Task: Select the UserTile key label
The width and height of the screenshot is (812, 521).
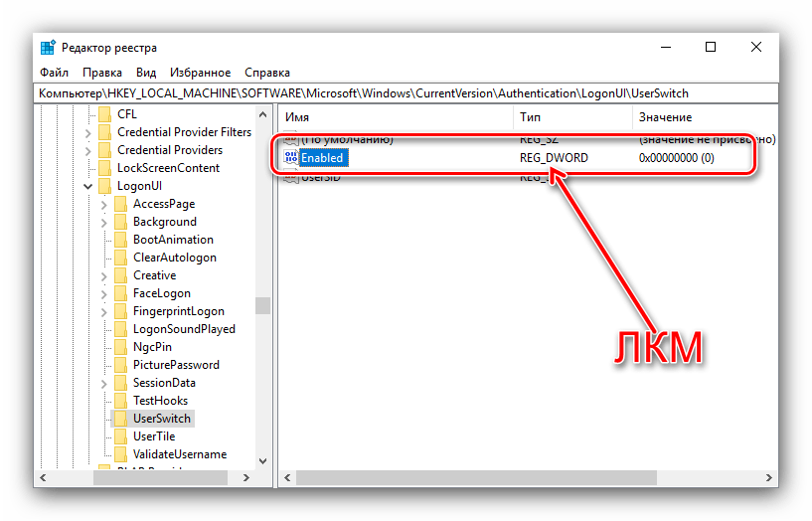Action: pyautogui.click(x=154, y=436)
